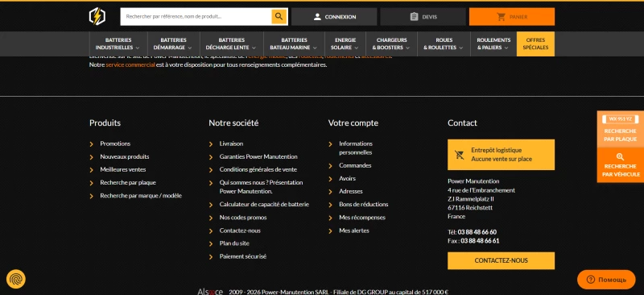Expand the Batteries Bateau Marine menu
Image resolution: width=644 pixels, height=295 pixels.
click(x=294, y=44)
